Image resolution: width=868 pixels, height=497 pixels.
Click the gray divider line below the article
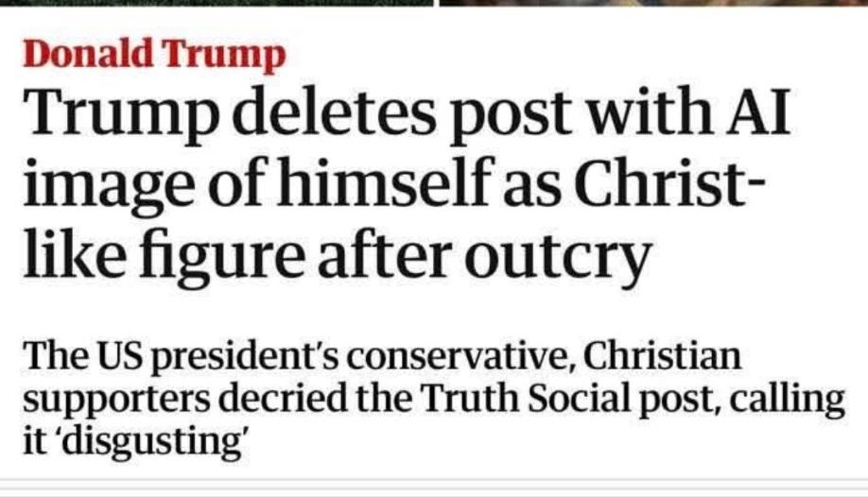point(434,480)
